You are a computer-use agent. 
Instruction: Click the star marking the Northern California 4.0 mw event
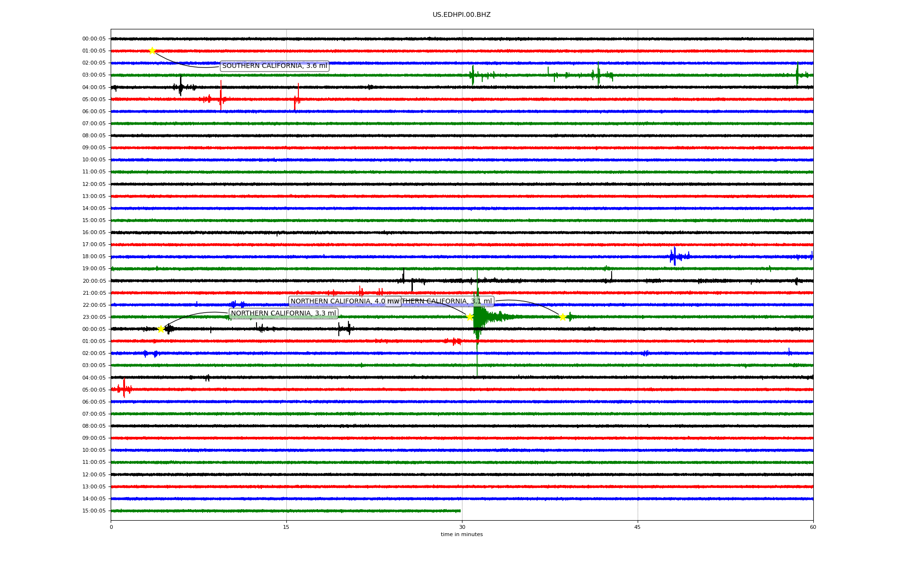pos(470,316)
